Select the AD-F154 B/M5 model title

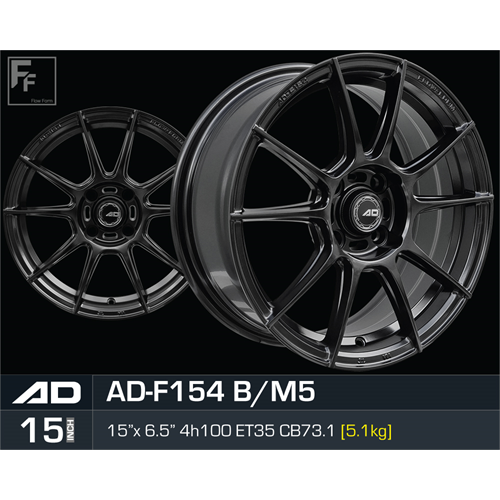pyautogui.click(x=211, y=392)
